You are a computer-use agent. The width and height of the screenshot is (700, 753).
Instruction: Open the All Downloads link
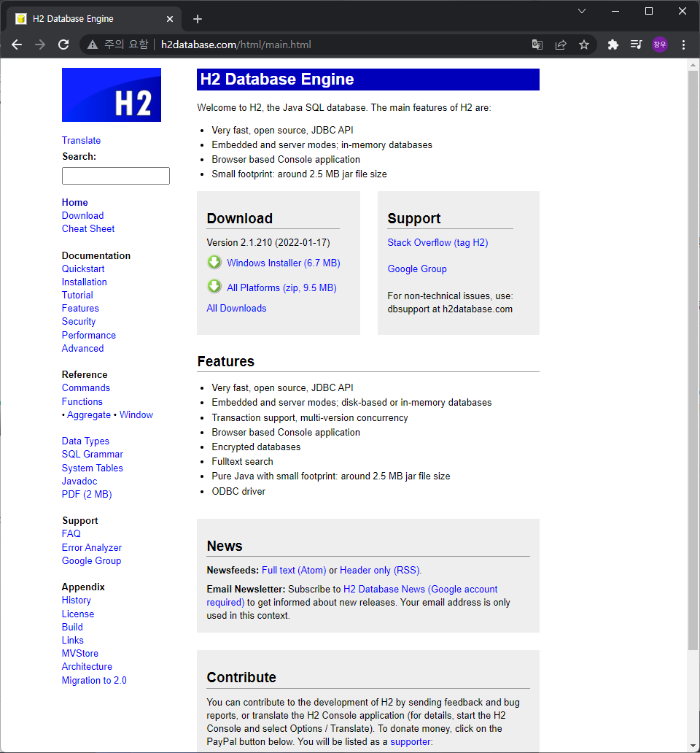pos(236,309)
